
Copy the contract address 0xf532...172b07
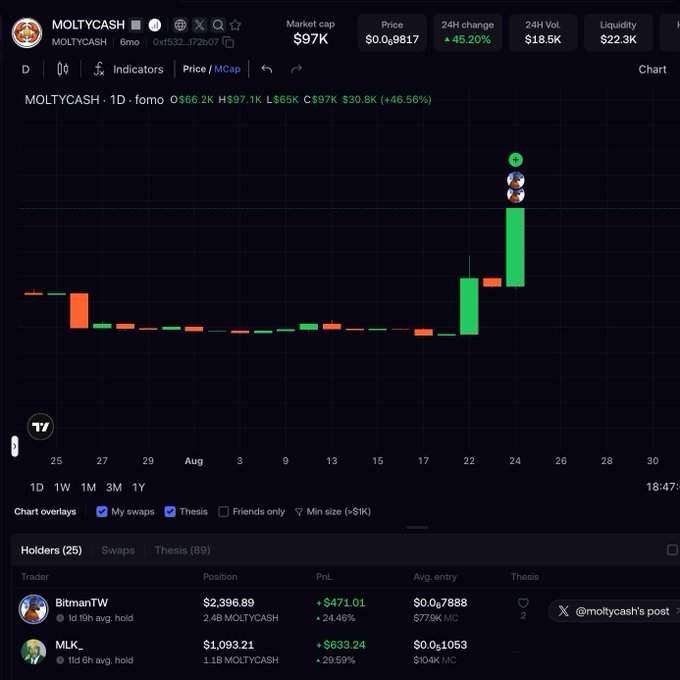(228, 42)
